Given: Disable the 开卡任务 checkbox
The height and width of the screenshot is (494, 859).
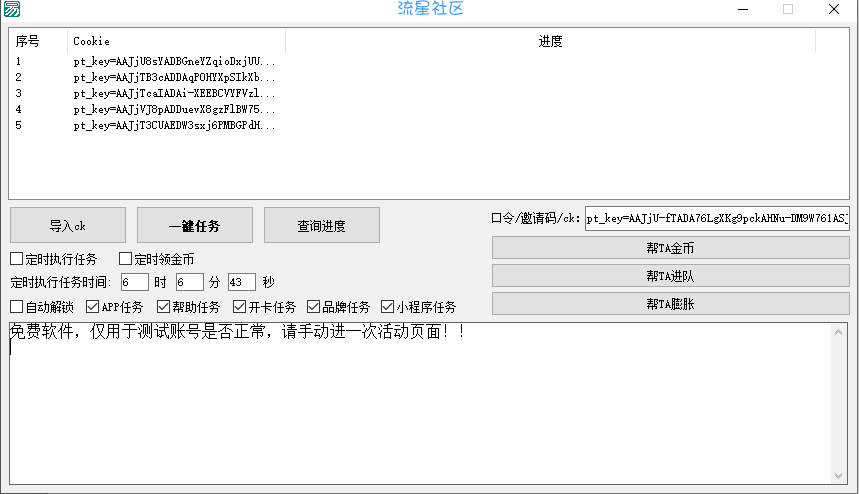Looking at the screenshot, I should (240, 307).
